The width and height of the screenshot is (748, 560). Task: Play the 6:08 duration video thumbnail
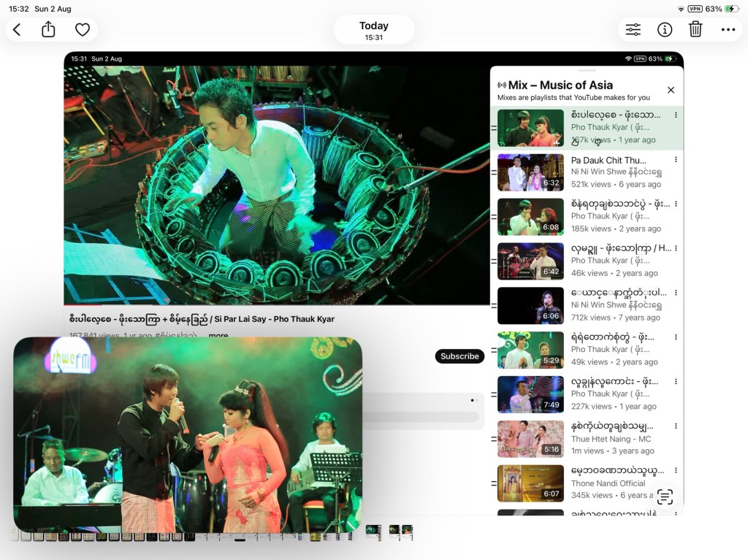(530, 217)
